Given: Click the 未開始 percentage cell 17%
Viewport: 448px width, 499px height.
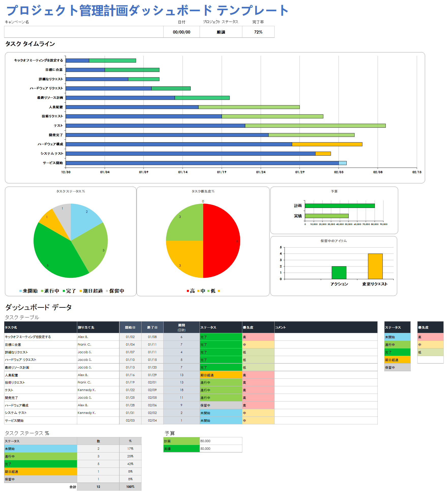Looking at the screenshot, I should click(130, 449).
